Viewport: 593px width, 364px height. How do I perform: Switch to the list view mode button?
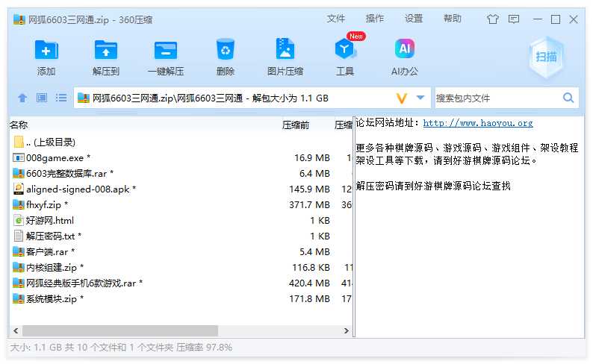pyautogui.click(x=61, y=98)
